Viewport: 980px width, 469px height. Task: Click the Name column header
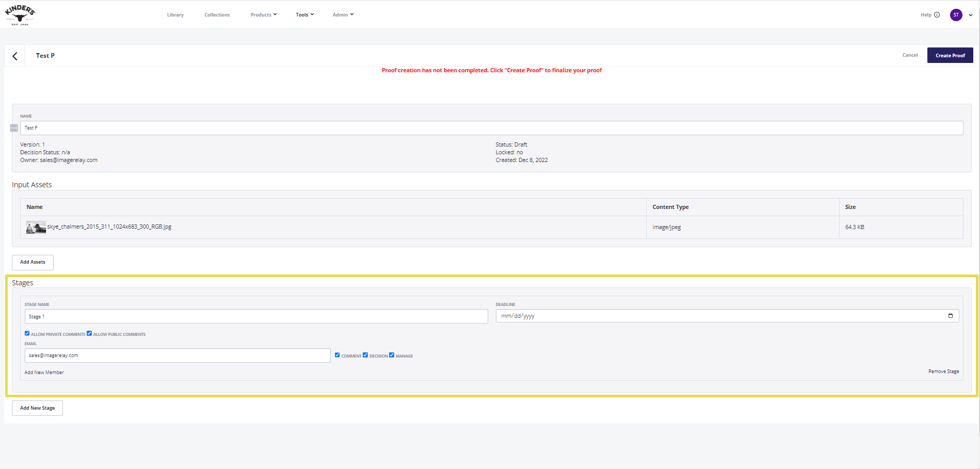click(35, 207)
